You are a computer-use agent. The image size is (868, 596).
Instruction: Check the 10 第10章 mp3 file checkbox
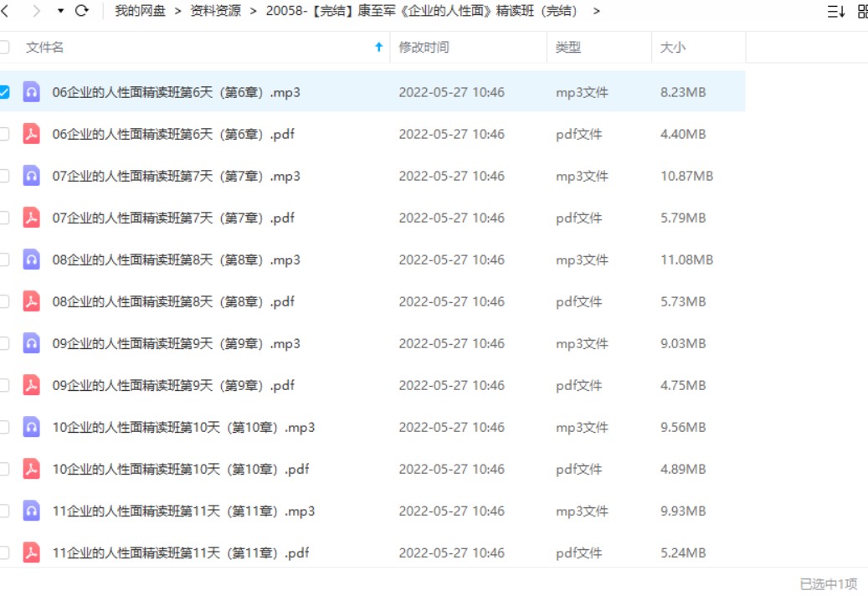tap(4, 427)
